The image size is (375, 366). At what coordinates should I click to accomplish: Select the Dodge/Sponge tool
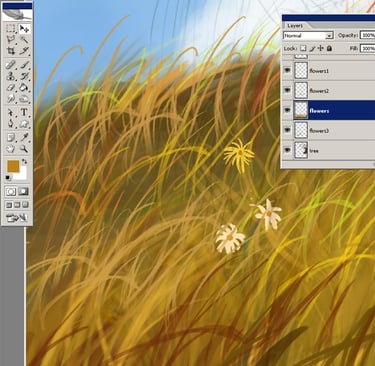24,99
